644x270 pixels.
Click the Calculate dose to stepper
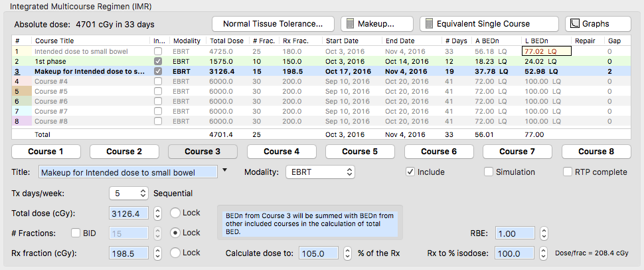pos(348,253)
